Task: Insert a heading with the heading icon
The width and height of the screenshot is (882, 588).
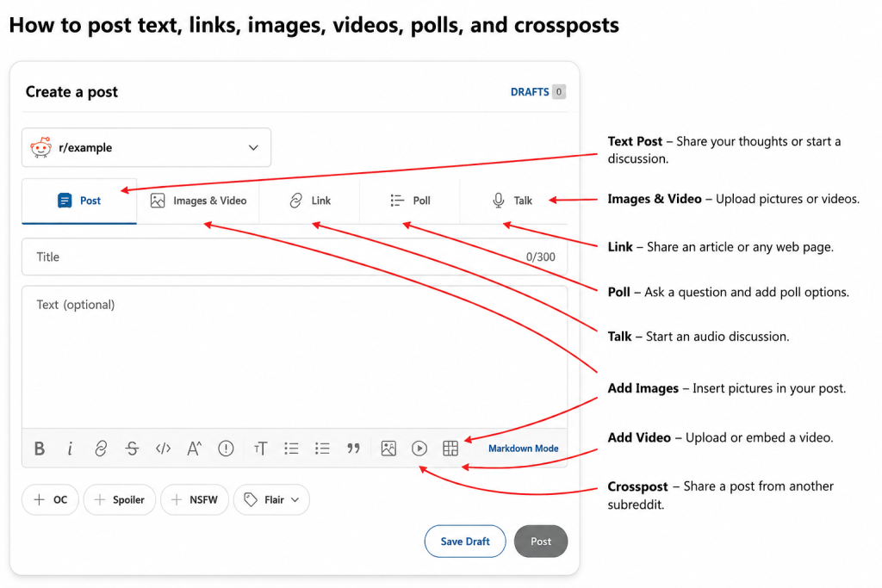Action: coord(260,448)
